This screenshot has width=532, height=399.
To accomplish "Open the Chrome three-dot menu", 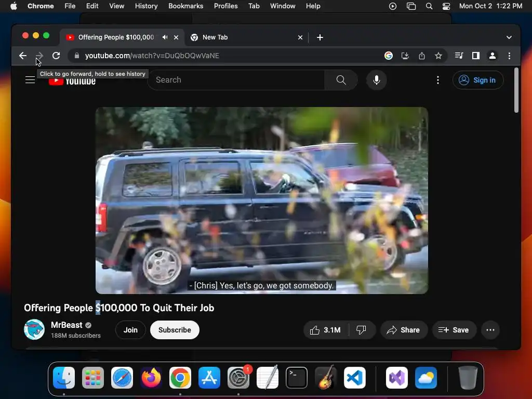I will [x=509, y=56].
